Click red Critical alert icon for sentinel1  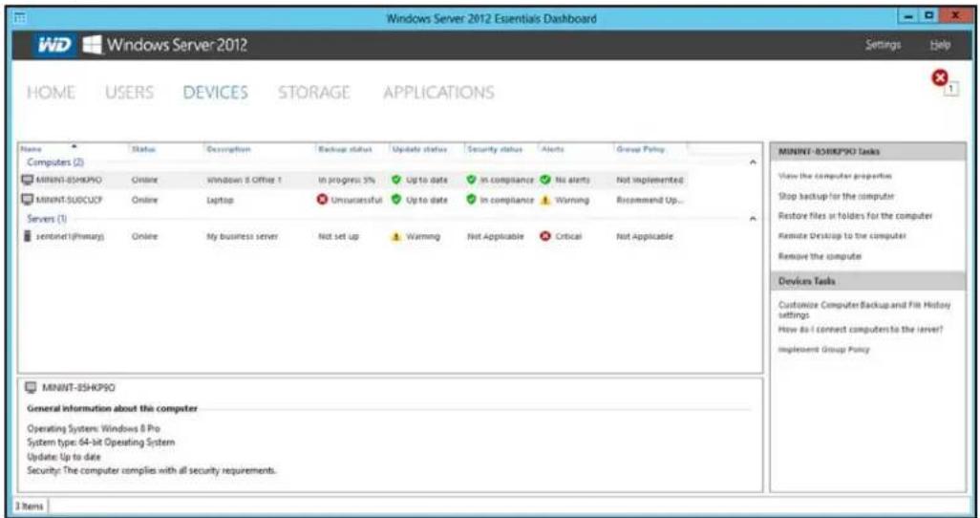(545, 236)
